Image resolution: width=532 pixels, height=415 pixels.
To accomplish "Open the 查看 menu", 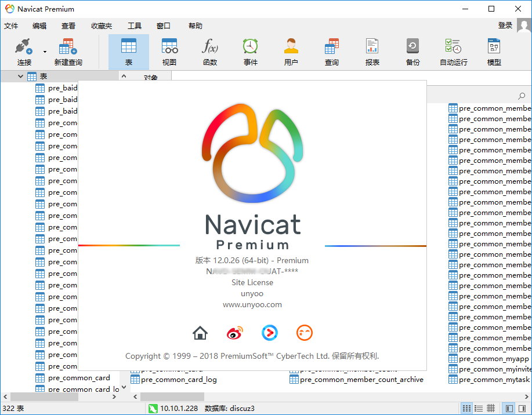I will click(x=68, y=26).
